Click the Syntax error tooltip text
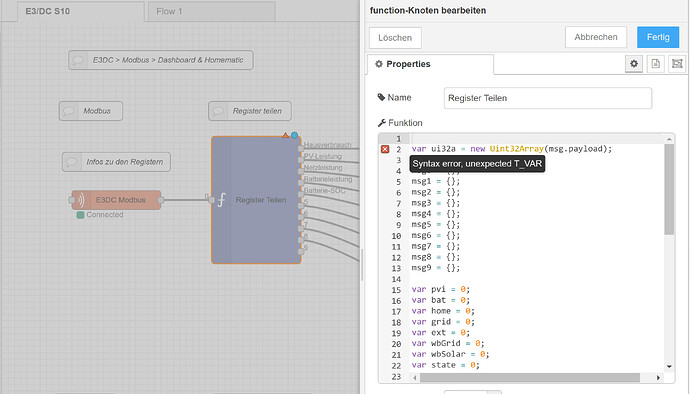This screenshot has height=394, width=690. pyautogui.click(x=477, y=164)
